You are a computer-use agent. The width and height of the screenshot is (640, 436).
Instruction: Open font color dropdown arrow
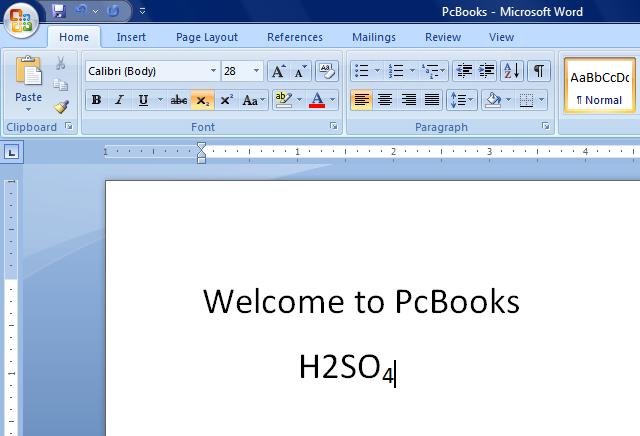point(332,100)
